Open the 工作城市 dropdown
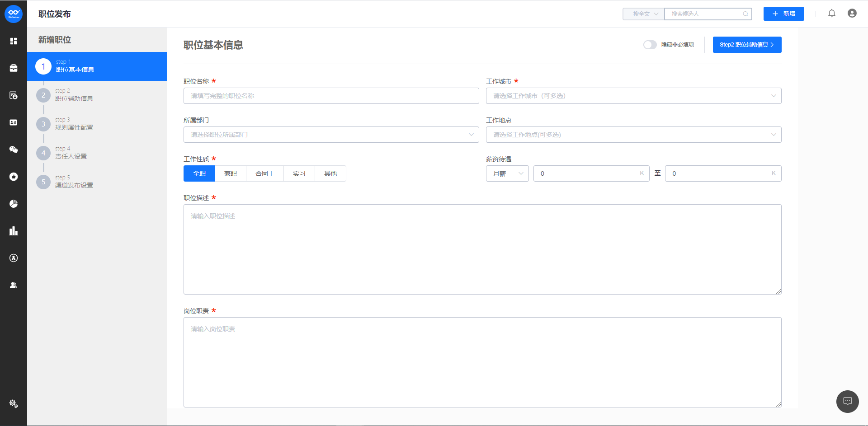This screenshot has height=426, width=868. click(634, 96)
